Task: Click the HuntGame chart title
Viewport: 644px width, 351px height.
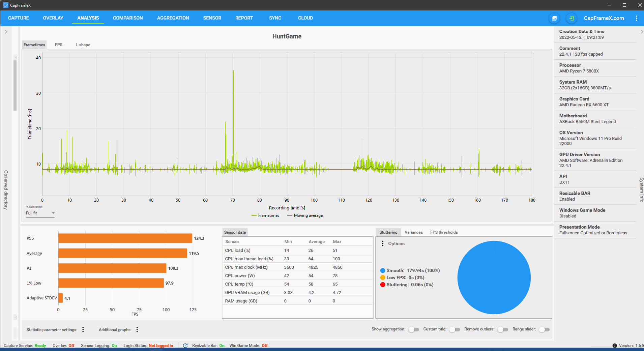Action: (x=287, y=36)
